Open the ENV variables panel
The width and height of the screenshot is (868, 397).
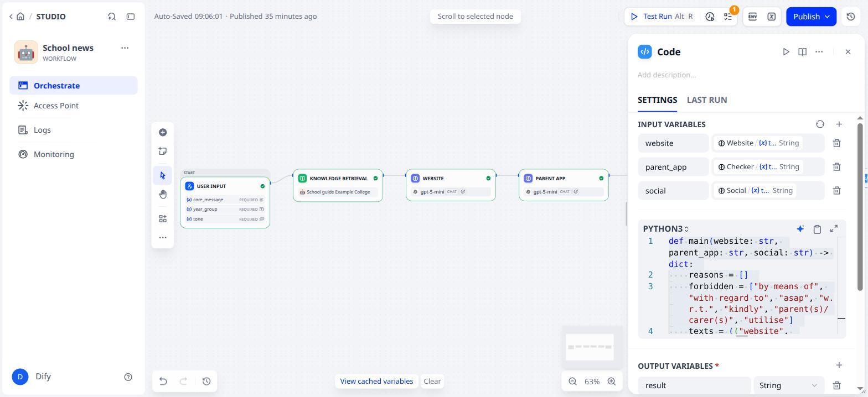[752, 17]
